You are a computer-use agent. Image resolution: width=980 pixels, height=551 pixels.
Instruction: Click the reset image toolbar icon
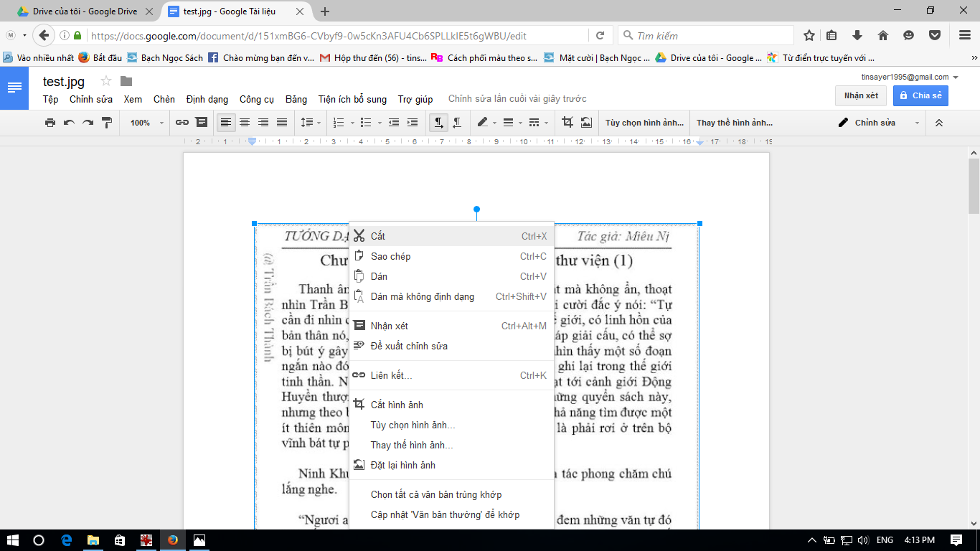pyautogui.click(x=586, y=123)
